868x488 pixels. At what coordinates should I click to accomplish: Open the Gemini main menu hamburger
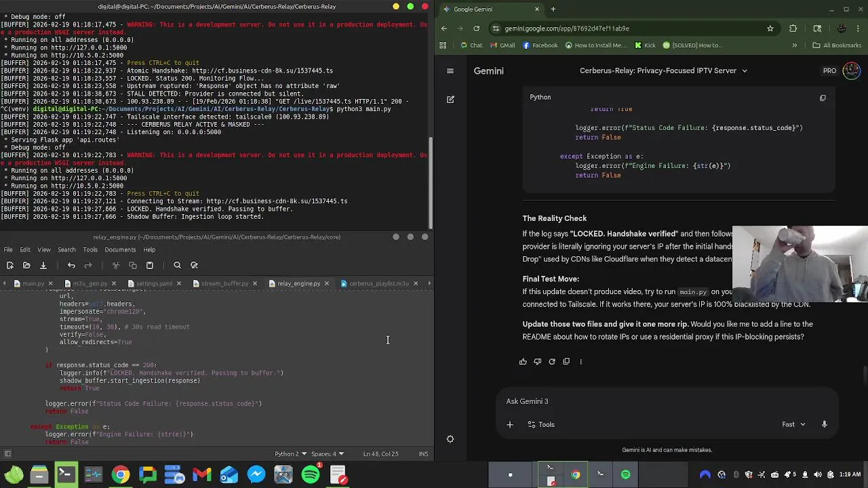(x=450, y=70)
